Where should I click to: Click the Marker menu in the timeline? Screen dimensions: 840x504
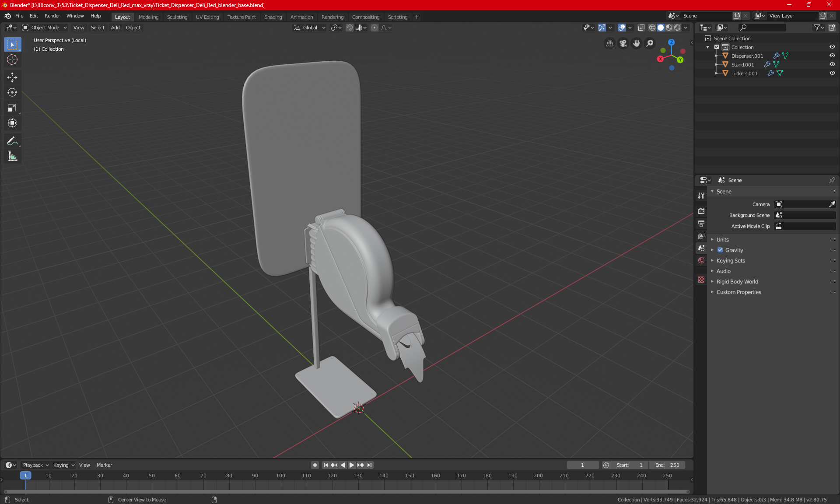(104, 465)
